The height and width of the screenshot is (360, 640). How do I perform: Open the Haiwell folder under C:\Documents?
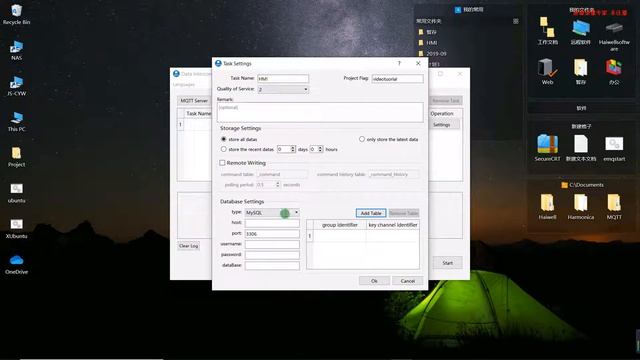point(547,207)
